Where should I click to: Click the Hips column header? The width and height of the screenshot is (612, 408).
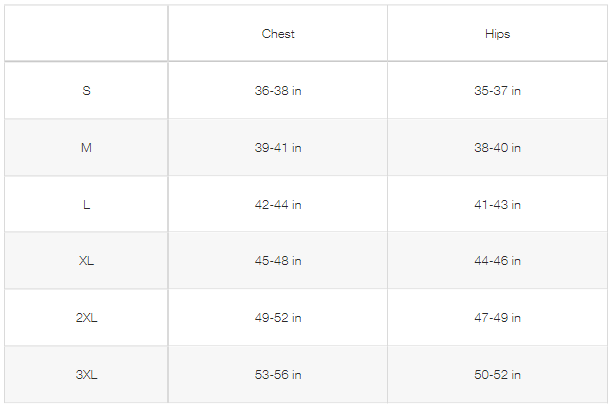(497, 34)
